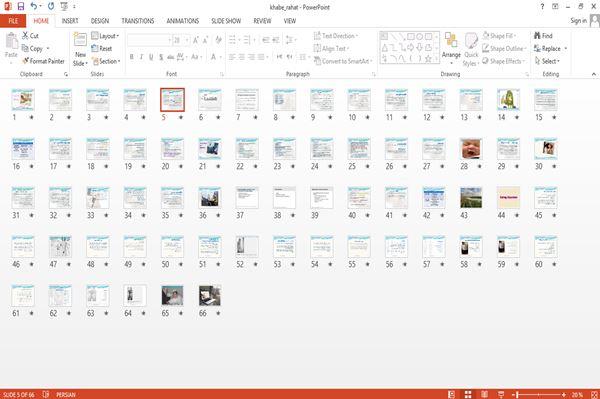
Task: Open the Arrange menu
Action: point(451,49)
